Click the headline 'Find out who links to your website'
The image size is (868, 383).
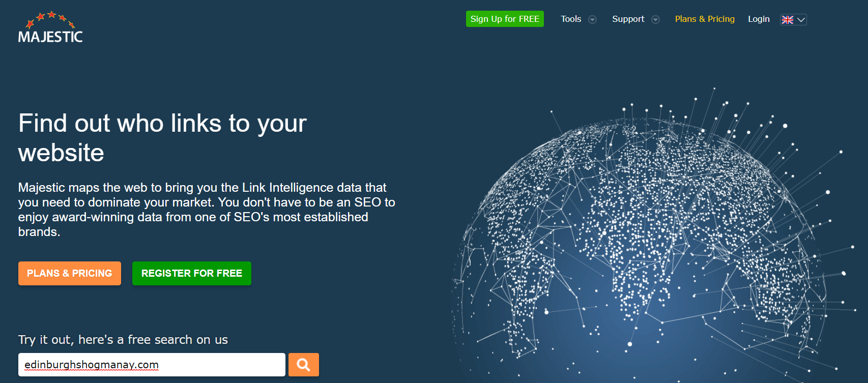pos(162,138)
